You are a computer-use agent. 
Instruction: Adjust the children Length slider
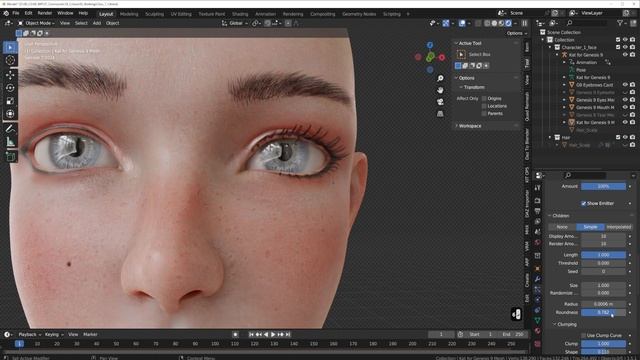[x=603, y=255]
